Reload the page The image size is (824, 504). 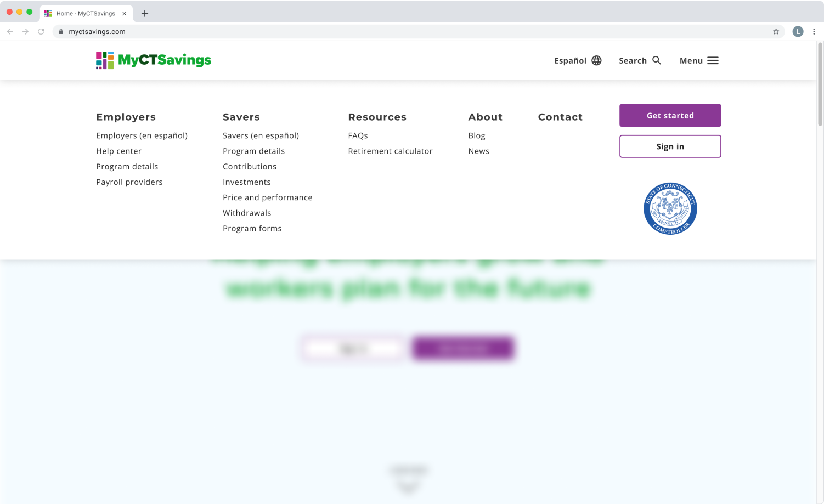coord(41,31)
